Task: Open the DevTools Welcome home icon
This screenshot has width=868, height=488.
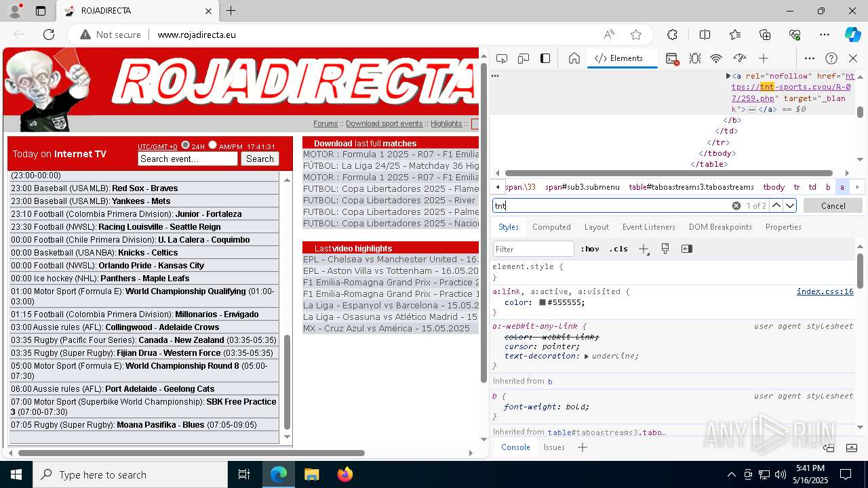Action: (x=574, y=58)
